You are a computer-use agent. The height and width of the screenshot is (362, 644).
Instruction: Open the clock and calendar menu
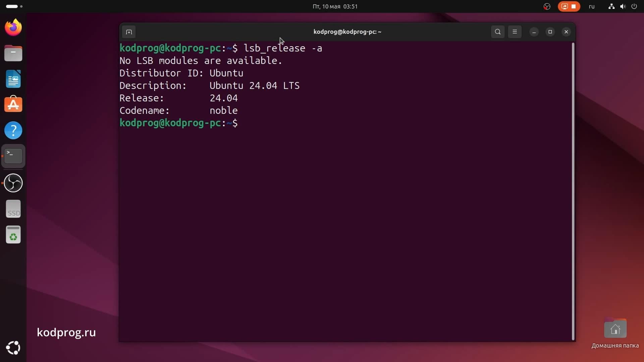tap(335, 6)
